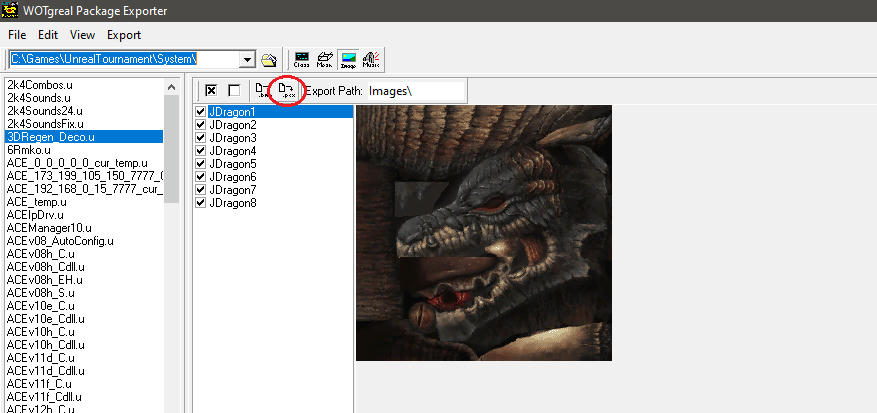Image resolution: width=877 pixels, height=413 pixels.
Task: Select ACEv10e_C.u package
Action: 41,306
